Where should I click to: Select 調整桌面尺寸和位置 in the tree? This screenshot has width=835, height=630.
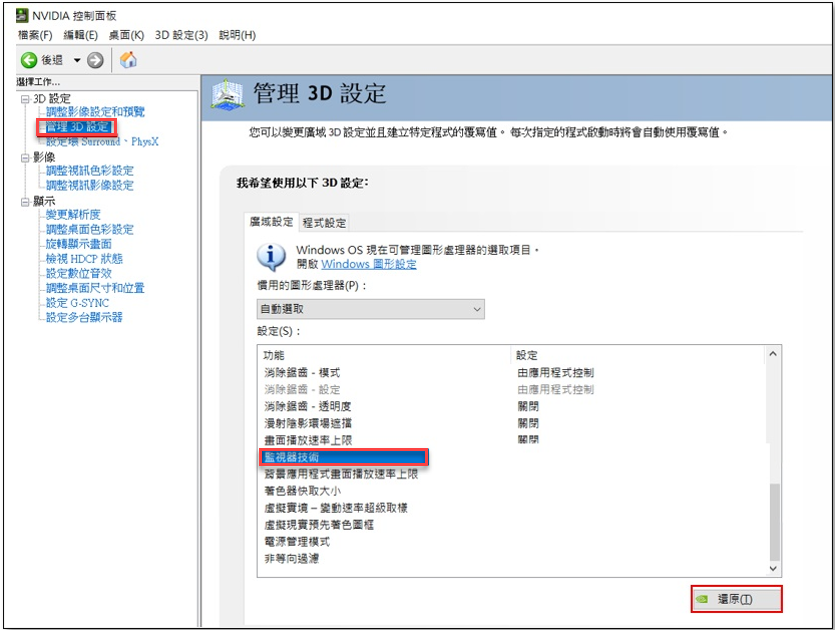click(95, 288)
